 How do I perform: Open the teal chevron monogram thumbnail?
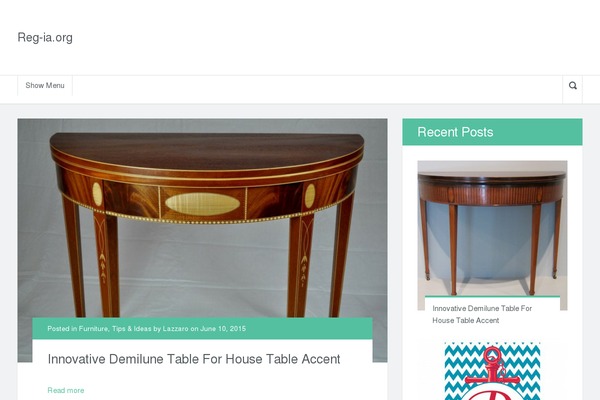(492, 371)
